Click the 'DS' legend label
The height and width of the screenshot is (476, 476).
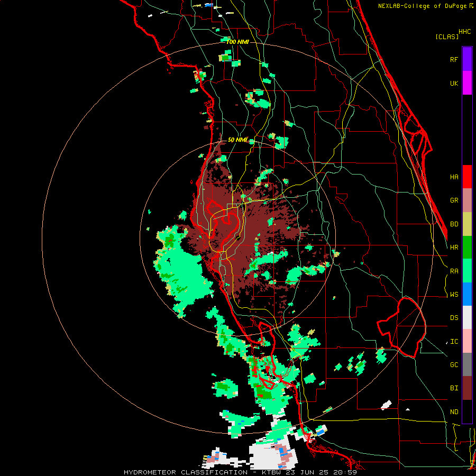(x=454, y=318)
